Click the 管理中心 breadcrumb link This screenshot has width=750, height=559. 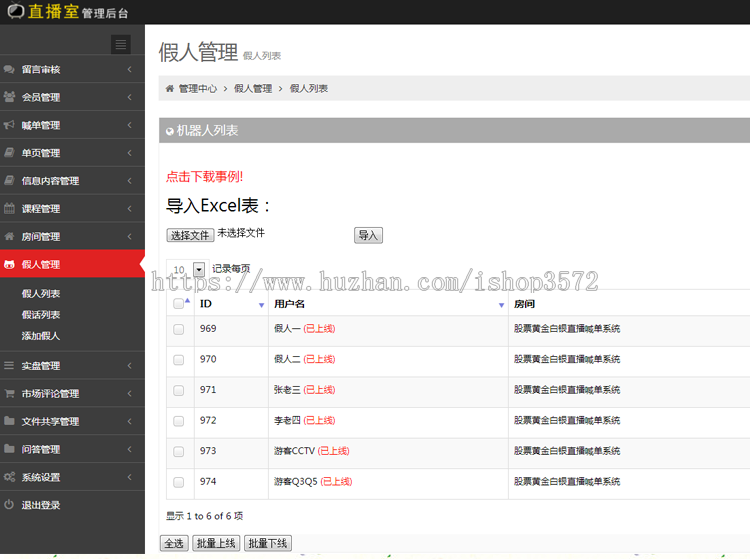pyautogui.click(x=198, y=88)
